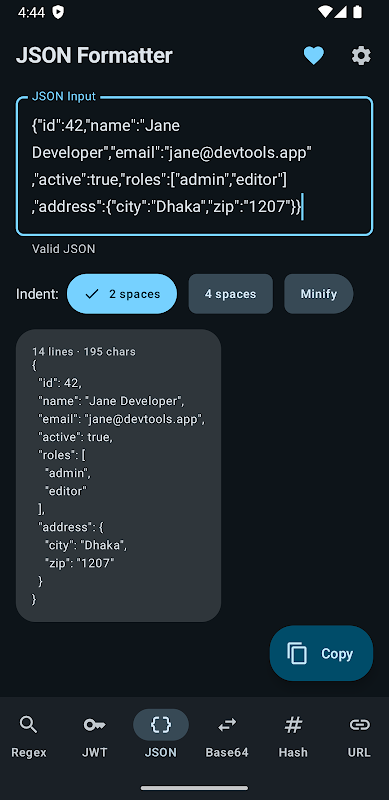Select the 2 spaces indent chip

click(122, 294)
